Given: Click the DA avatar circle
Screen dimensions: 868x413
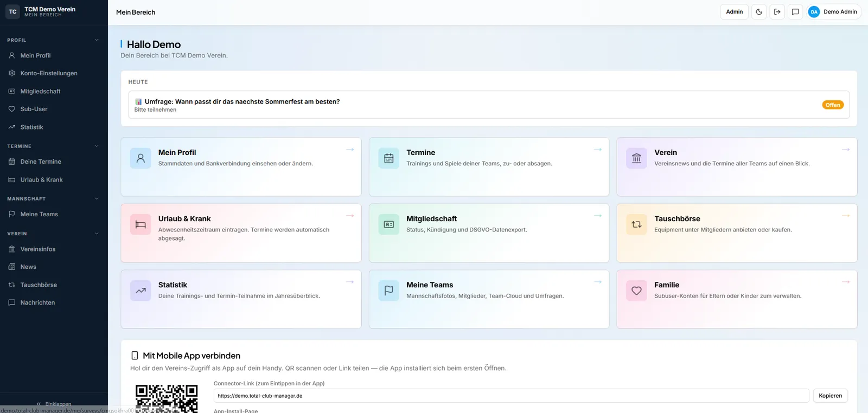Looking at the screenshot, I should click(x=814, y=12).
